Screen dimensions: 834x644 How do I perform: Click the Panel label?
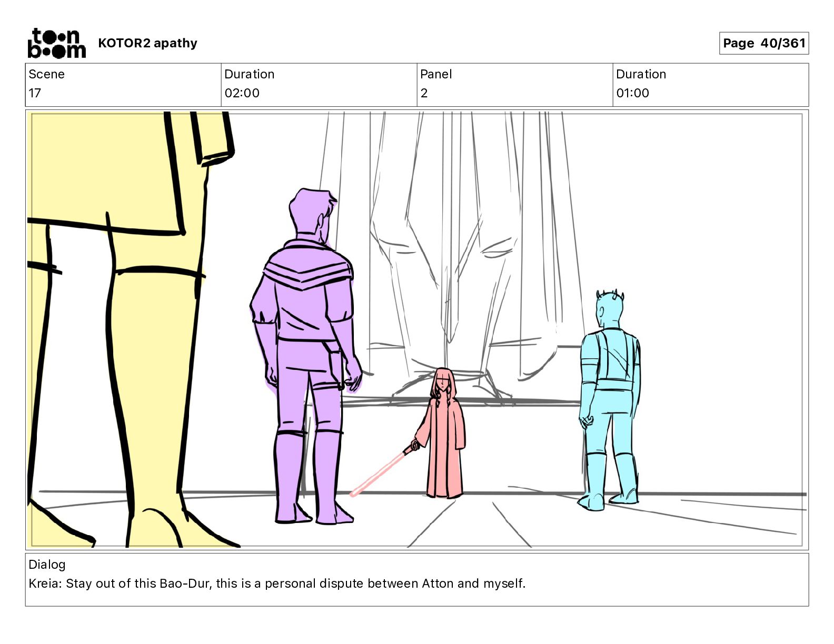tap(436, 74)
